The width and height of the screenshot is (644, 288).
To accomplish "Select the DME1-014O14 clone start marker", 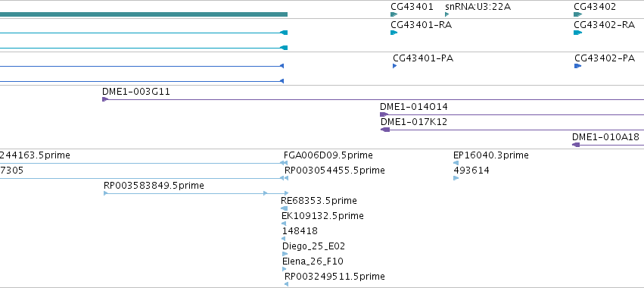I will (x=384, y=114).
